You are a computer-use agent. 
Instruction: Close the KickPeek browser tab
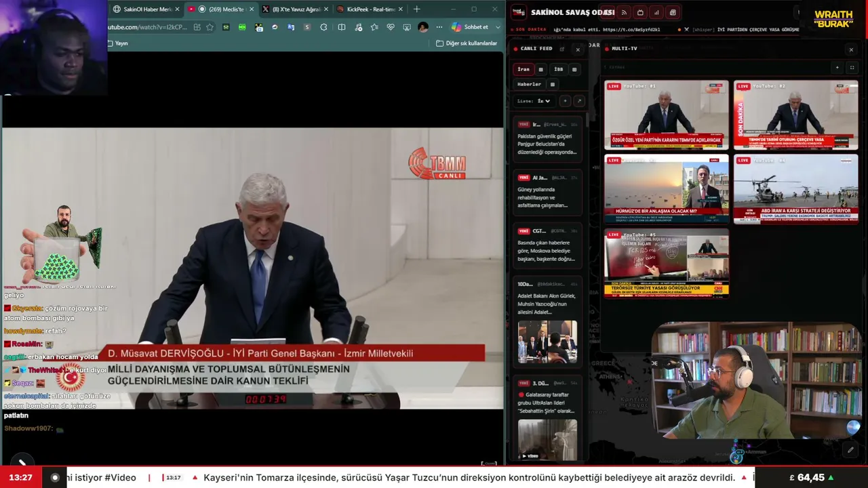(401, 9)
